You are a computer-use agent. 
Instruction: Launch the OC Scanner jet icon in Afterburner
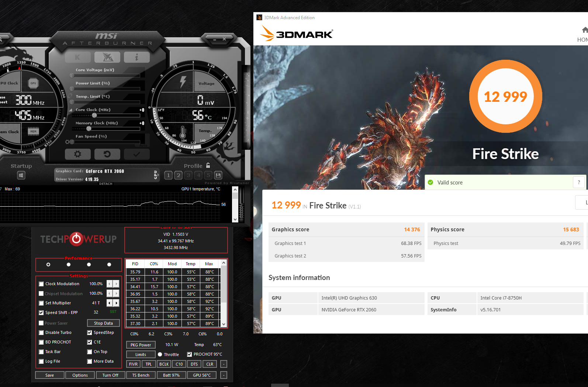(107, 57)
